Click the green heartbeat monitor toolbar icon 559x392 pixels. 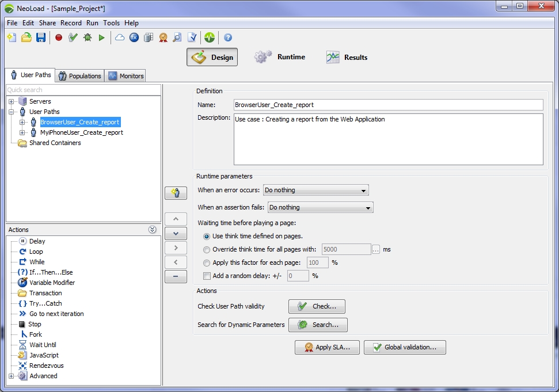[210, 37]
